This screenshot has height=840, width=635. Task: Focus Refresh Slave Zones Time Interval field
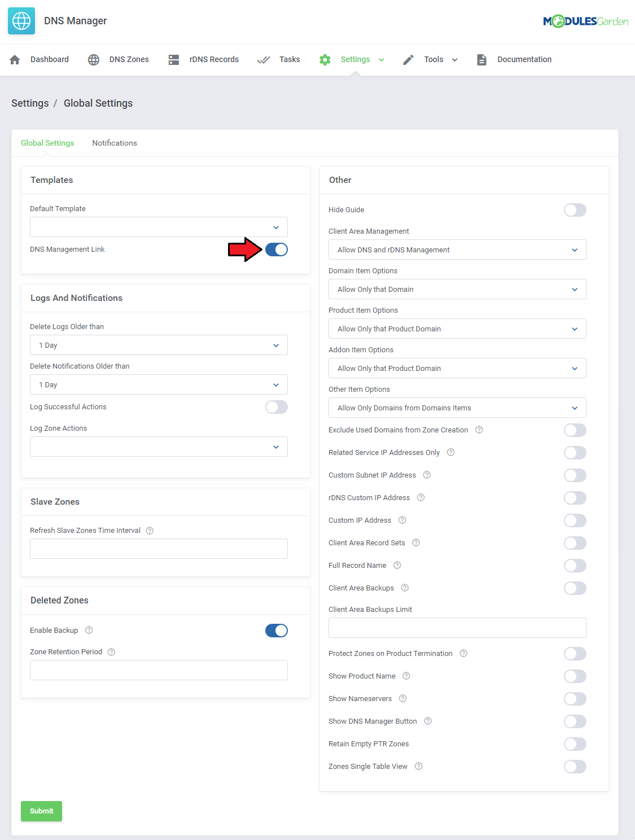click(159, 549)
